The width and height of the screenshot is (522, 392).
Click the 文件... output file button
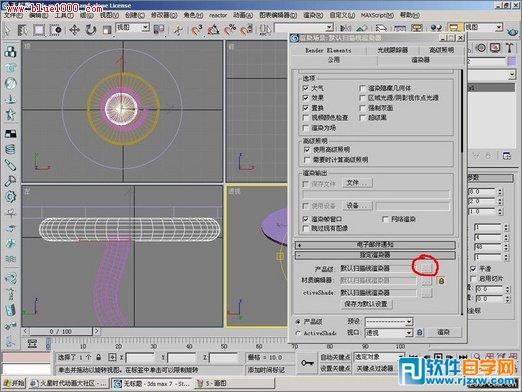pyautogui.click(x=357, y=183)
